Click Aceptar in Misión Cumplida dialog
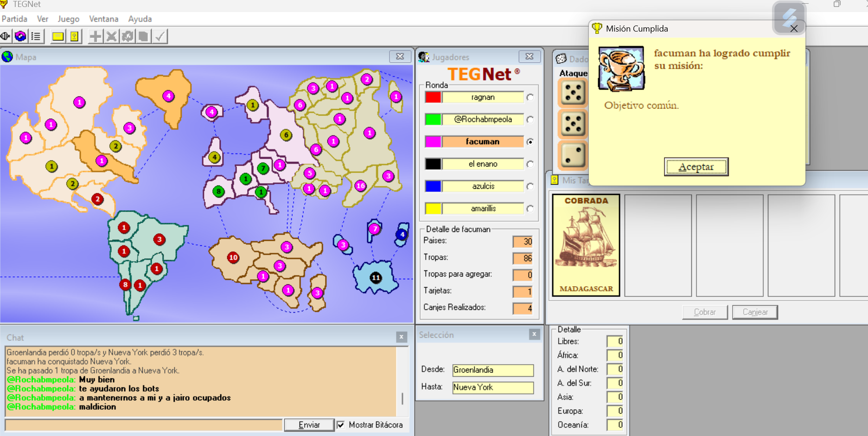This screenshot has height=436, width=868. [696, 167]
